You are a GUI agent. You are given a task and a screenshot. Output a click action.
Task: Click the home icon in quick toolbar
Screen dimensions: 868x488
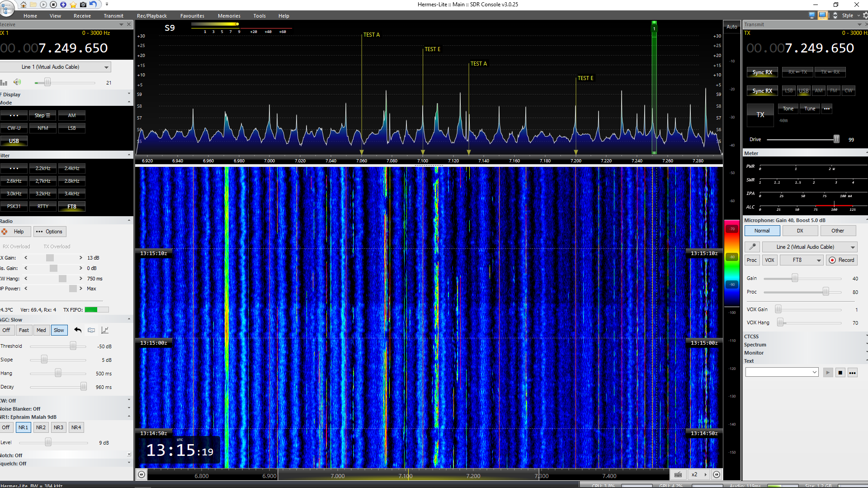(x=24, y=5)
